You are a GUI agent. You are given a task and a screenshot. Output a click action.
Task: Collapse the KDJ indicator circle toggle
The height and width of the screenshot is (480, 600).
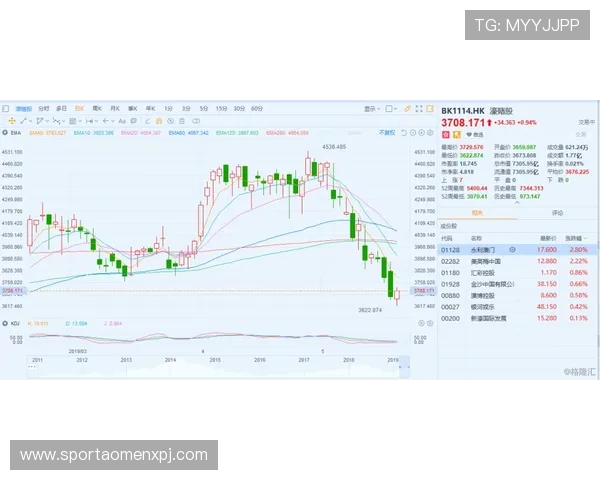(5, 323)
